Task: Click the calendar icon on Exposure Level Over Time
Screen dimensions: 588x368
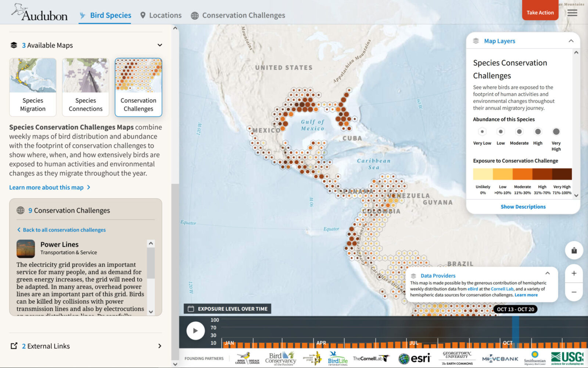Action: [x=191, y=309]
